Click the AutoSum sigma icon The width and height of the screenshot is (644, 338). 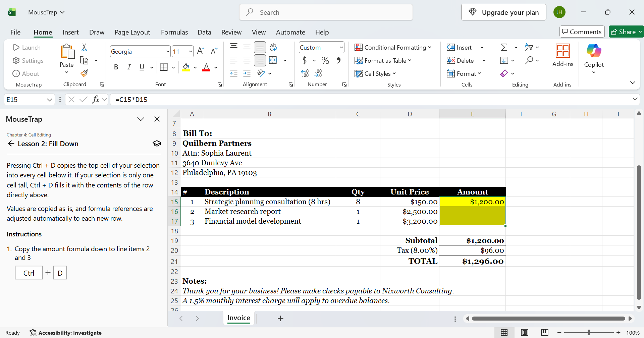pos(504,47)
